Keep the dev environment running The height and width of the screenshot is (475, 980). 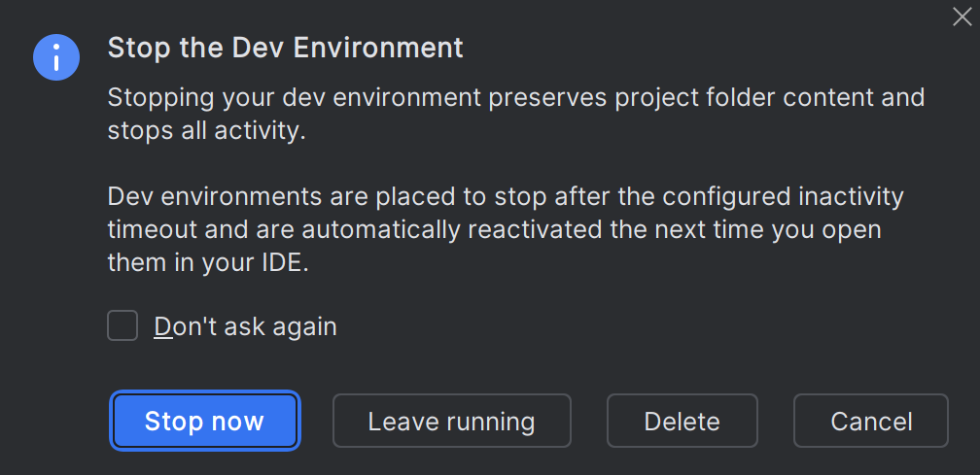(x=451, y=421)
